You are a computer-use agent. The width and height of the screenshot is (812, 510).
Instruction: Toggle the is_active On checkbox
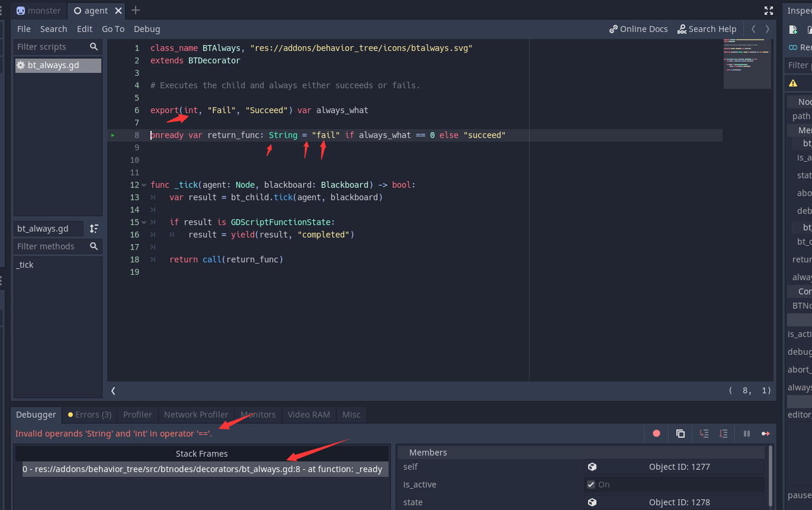click(x=590, y=485)
